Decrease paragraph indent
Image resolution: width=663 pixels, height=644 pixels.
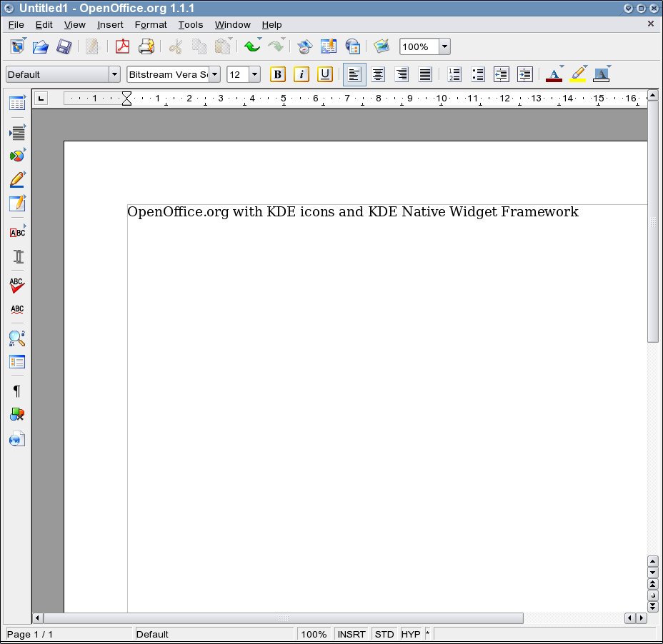coord(501,74)
